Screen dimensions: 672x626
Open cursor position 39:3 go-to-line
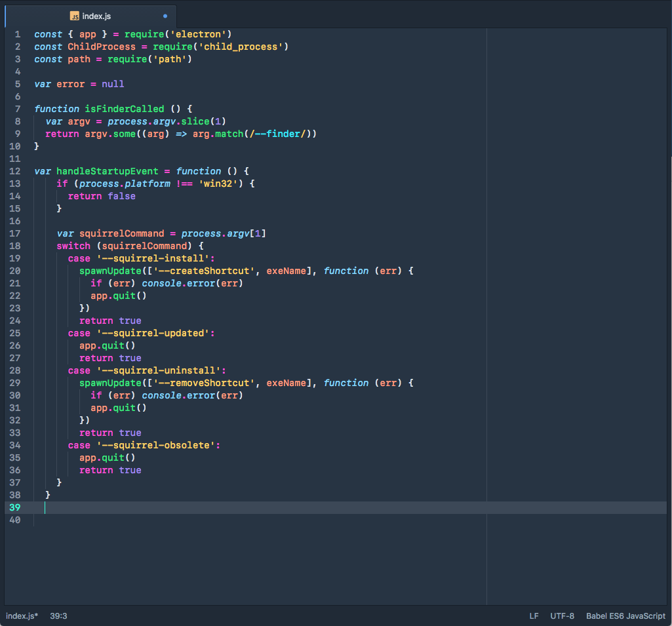point(59,616)
